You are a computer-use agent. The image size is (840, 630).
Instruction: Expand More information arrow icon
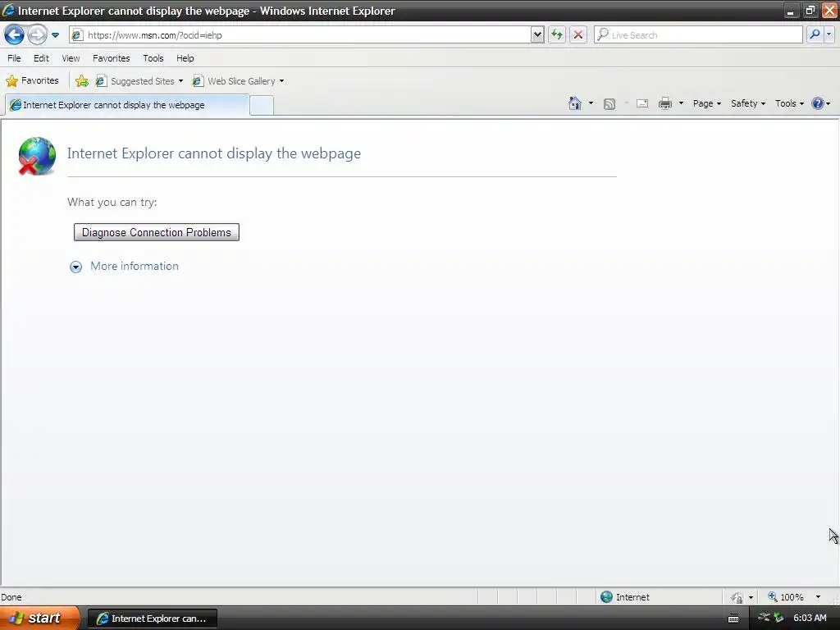point(76,267)
